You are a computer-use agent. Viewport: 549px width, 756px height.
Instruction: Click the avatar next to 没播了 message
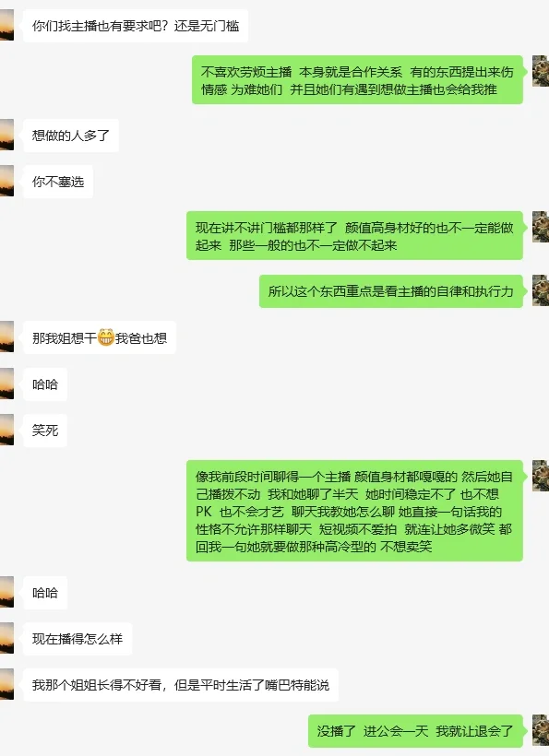pyautogui.click(x=541, y=730)
